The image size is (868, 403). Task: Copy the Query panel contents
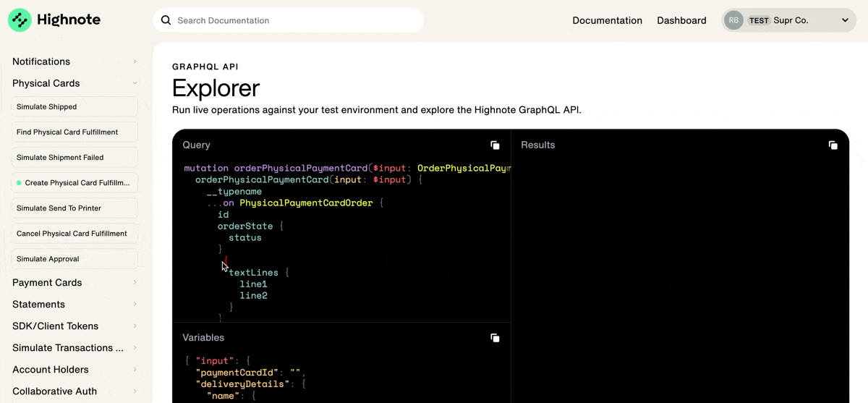click(x=495, y=145)
